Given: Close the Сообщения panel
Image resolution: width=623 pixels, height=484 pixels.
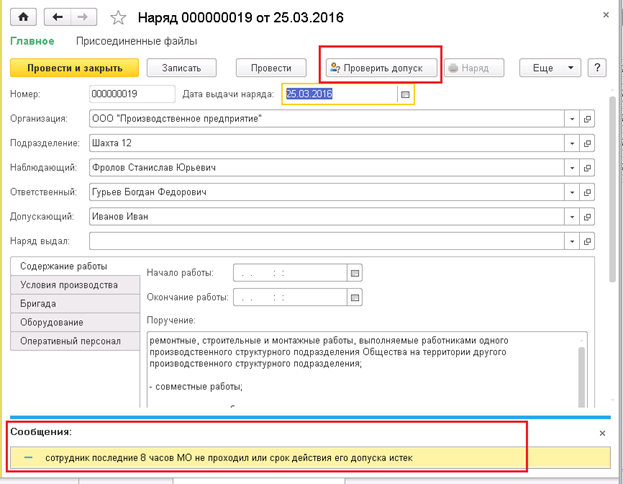Looking at the screenshot, I should pyautogui.click(x=602, y=433).
